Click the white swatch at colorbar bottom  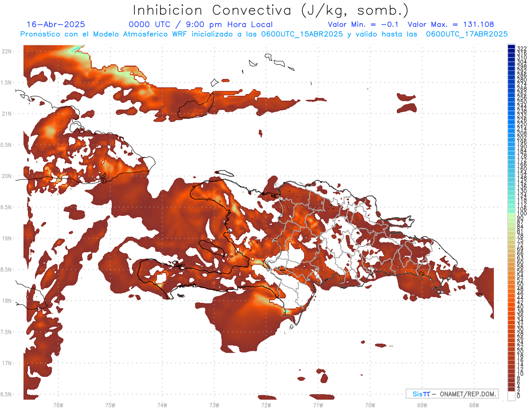(x=511, y=396)
